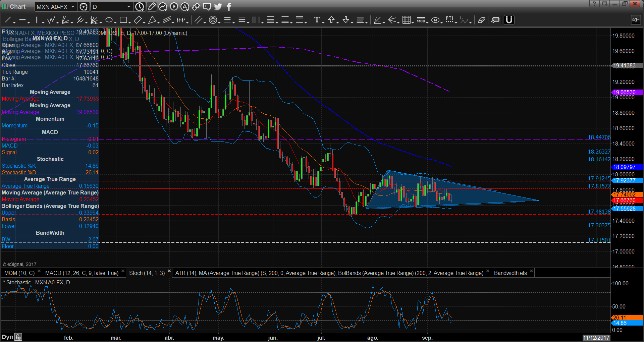Click the bar replay play icon
The width and height of the screenshot is (644, 342).
174,7
